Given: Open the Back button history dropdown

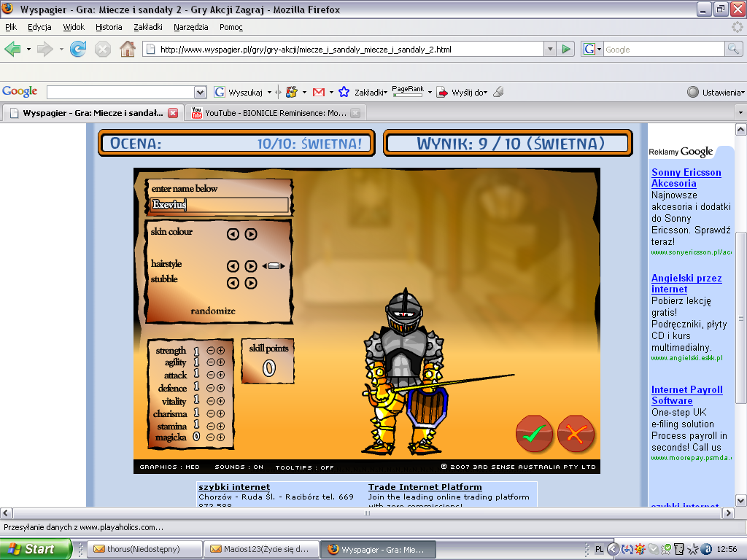Looking at the screenshot, I should 28,49.
